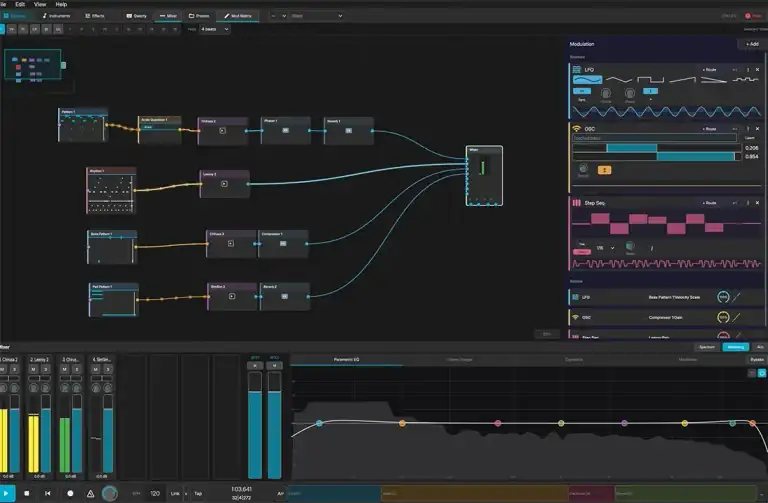The height and width of the screenshot is (503, 768).
Task: Click the Step Seq bars icon
Action: tap(576, 203)
